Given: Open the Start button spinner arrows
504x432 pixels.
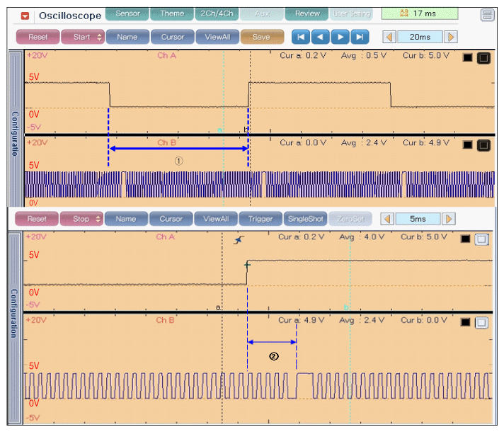Looking at the screenshot, I should (99, 37).
